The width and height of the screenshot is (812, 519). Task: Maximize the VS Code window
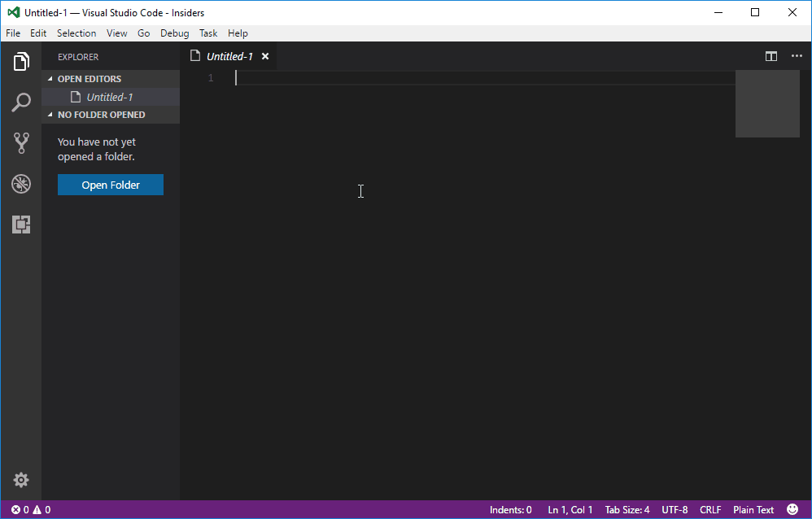pyautogui.click(x=755, y=12)
